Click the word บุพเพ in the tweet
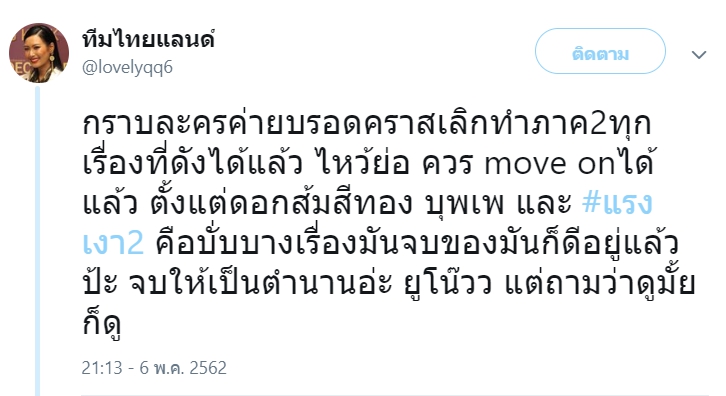 click(464, 204)
